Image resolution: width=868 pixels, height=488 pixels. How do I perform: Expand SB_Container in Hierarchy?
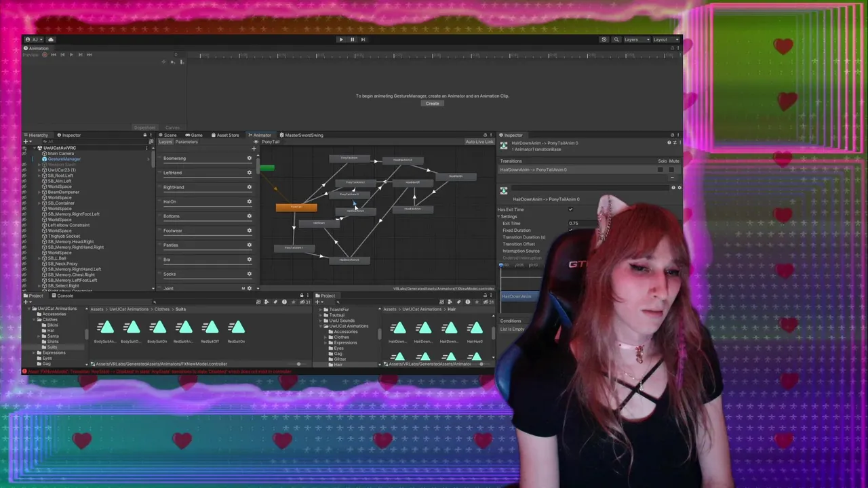click(39, 203)
